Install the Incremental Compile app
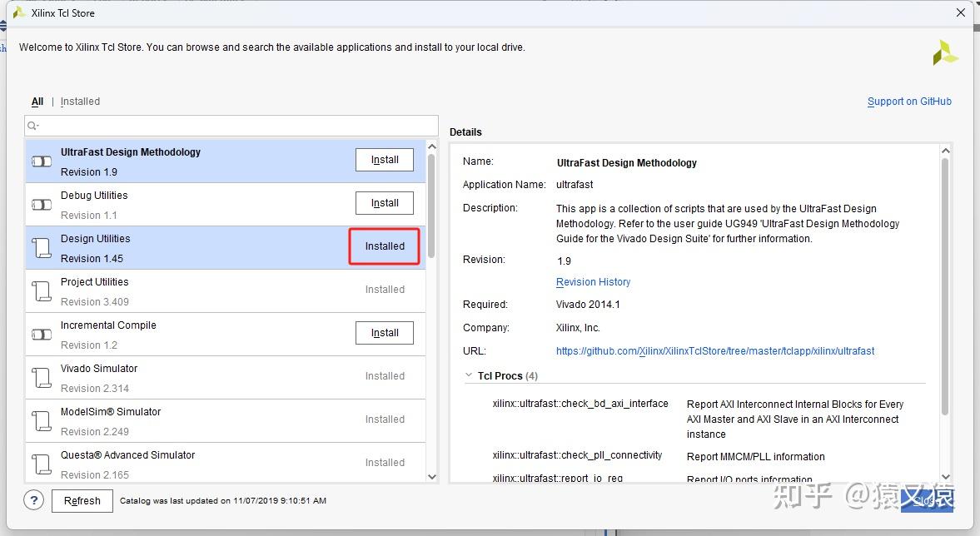The height and width of the screenshot is (536, 980). [385, 333]
